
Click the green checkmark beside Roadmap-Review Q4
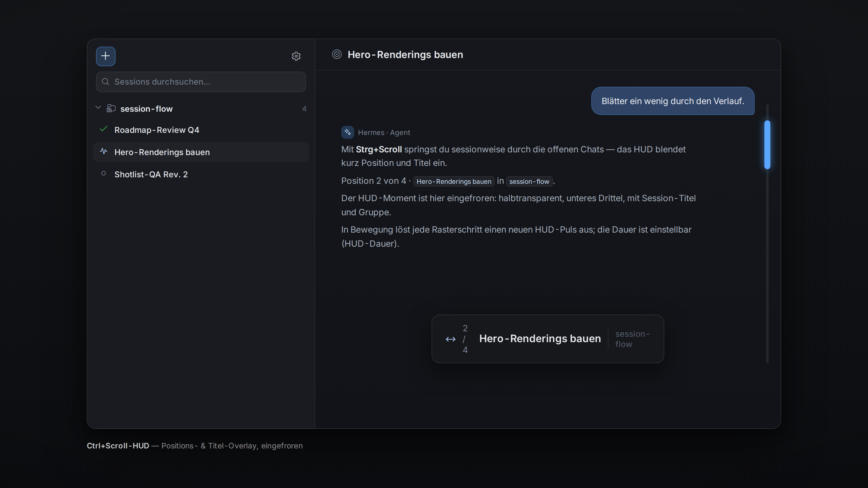pos(104,129)
